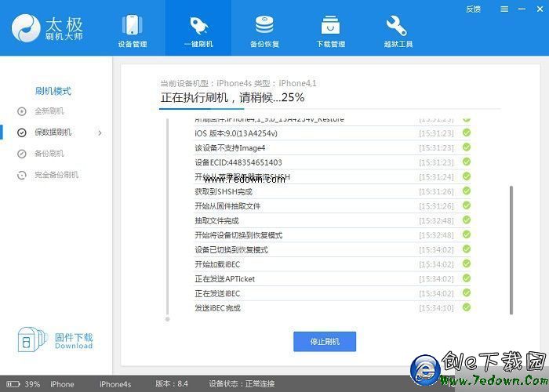The height and width of the screenshot is (392, 549).
Task: Click the 一键刷机 rocket icon
Action: point(198,24)
